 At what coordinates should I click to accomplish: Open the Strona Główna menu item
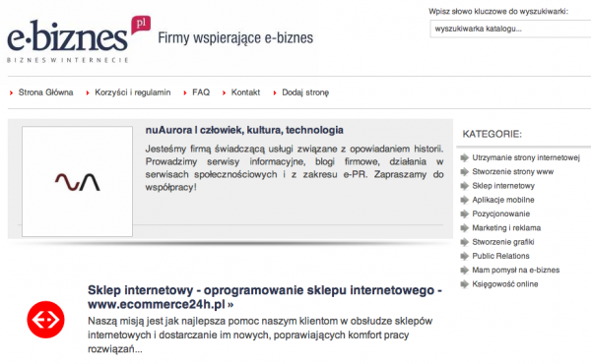click(45, 92)
